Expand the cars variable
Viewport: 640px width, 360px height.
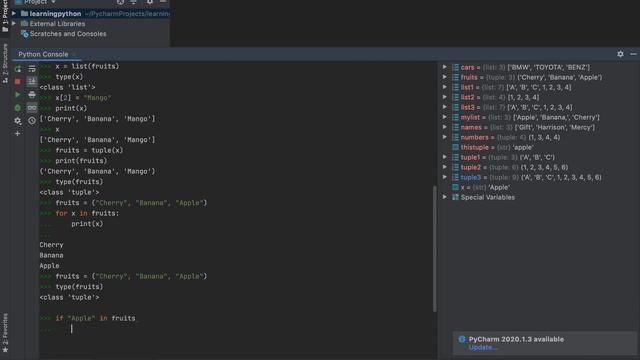click(445, 67)
